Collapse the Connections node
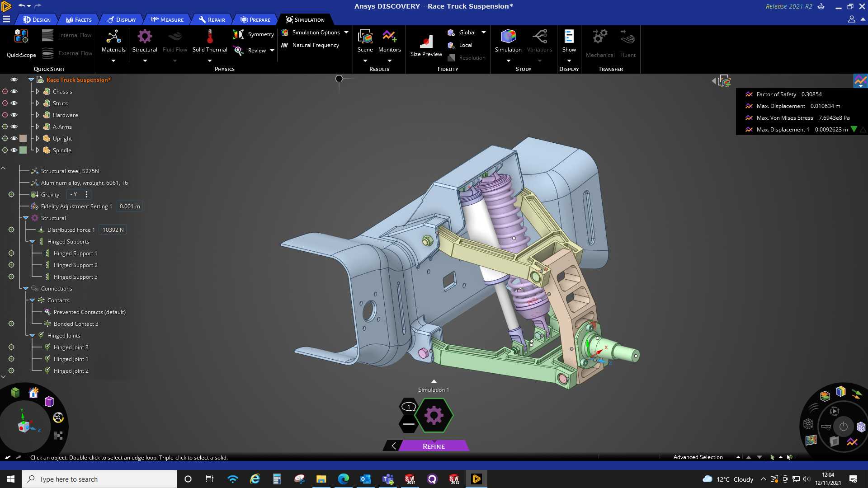868x488 pixels. pyautogui.click(x=26, y=288)
